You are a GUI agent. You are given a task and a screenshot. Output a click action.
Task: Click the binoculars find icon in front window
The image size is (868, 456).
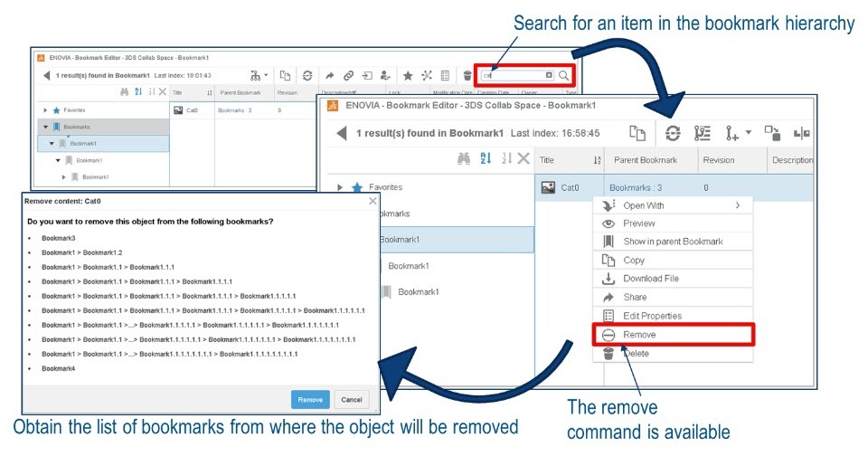coord(464,159)
